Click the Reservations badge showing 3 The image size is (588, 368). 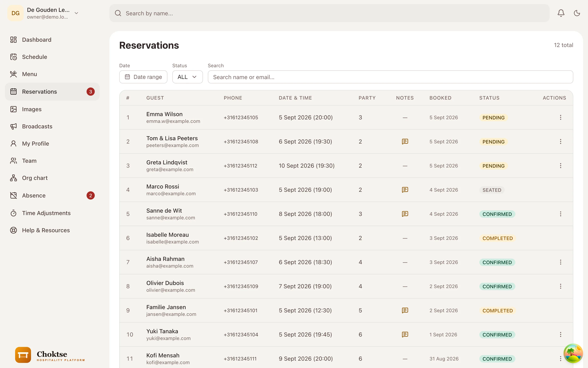point(90,92)
